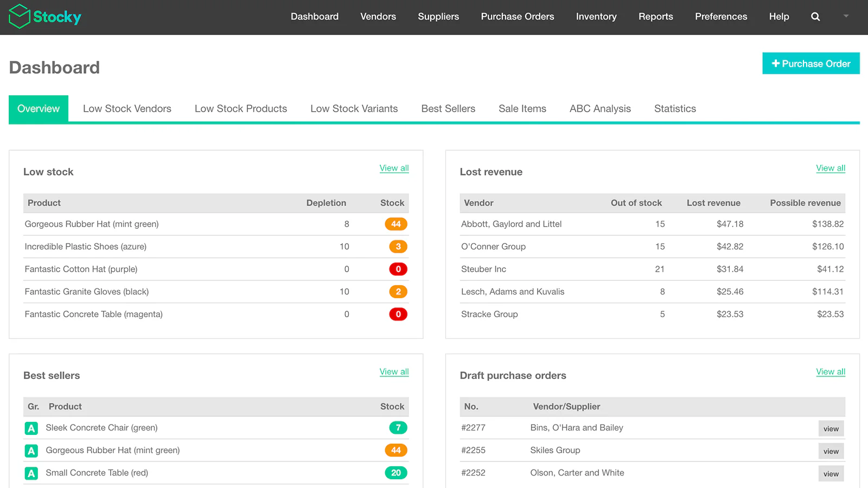Click the green 20 stock badge for Small Concrete Table
This screenshot has height=488, width=868.
coord(396,472)
